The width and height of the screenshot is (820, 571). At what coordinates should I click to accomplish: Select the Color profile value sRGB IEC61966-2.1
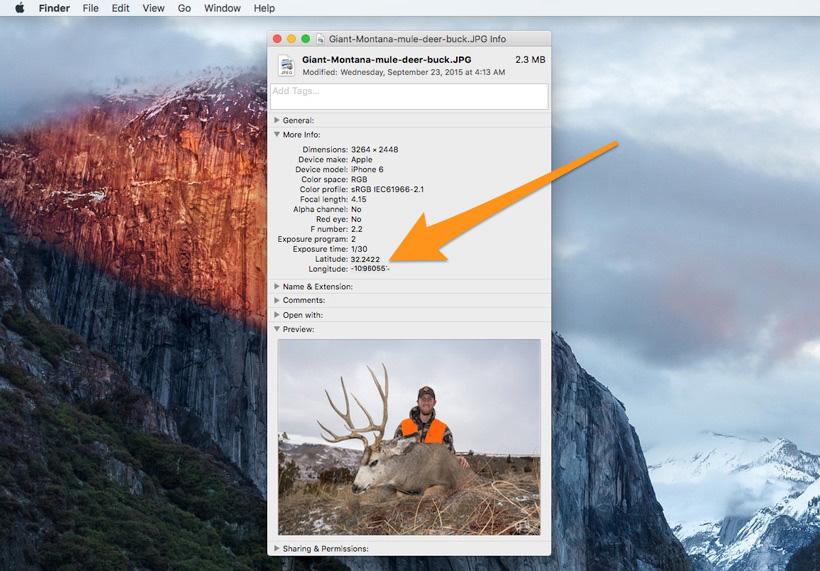point(387,189)
